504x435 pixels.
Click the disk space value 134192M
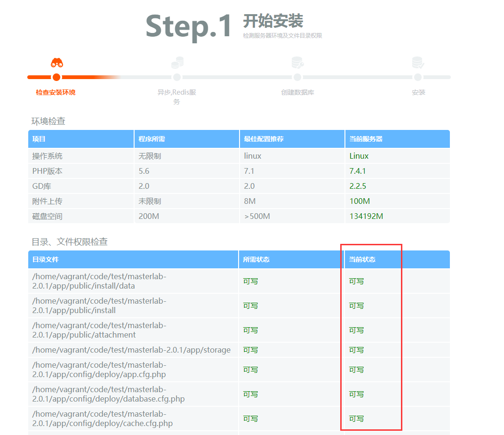pos(366,217)
